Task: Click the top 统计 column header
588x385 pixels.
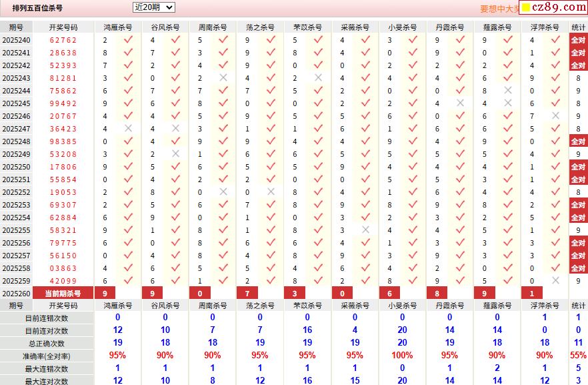Action: click(x=578, y=27)
